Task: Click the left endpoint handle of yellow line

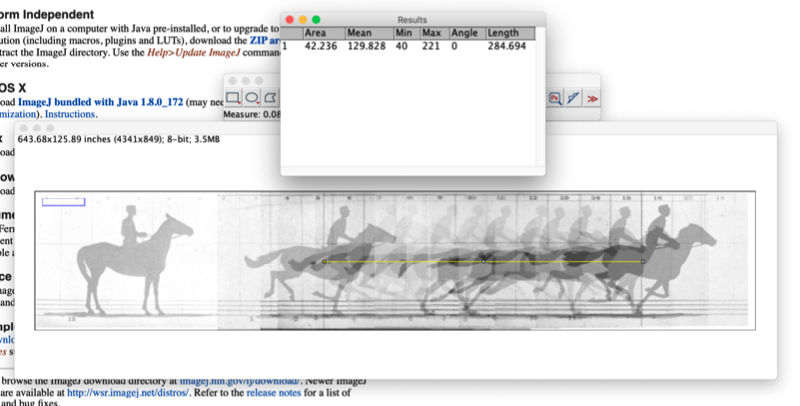Action: tap(324, 262)
